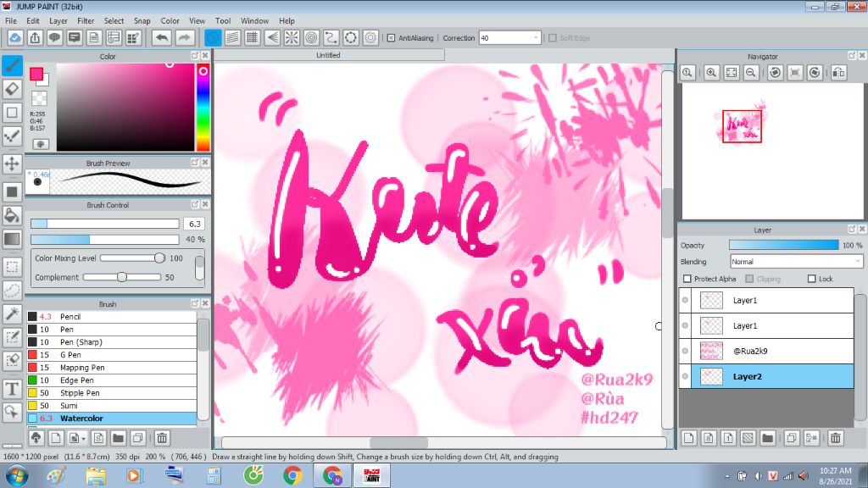868x488 pixels.
Task: Enable Protect Alpha checkbox
Action: click(687, 279)
